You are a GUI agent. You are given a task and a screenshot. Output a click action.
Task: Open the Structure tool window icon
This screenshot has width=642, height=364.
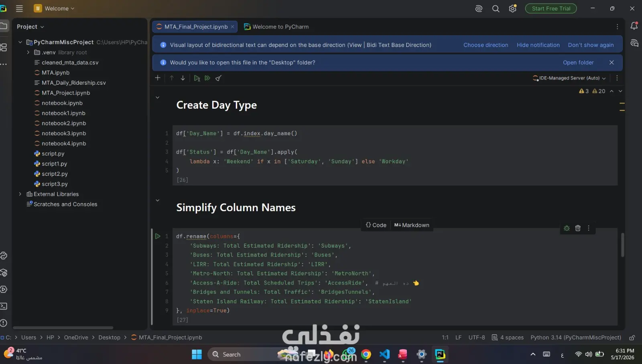pos(4,47)
